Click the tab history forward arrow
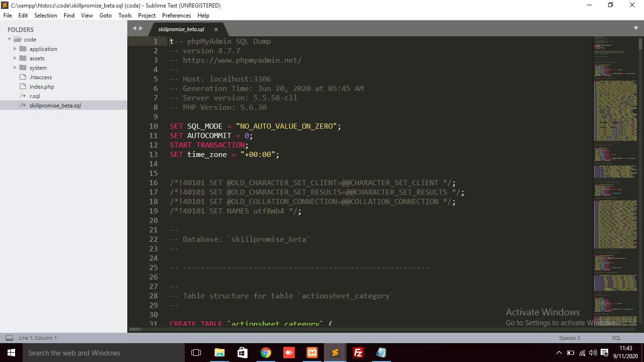The image size is (644, 362). click(140, 28)
